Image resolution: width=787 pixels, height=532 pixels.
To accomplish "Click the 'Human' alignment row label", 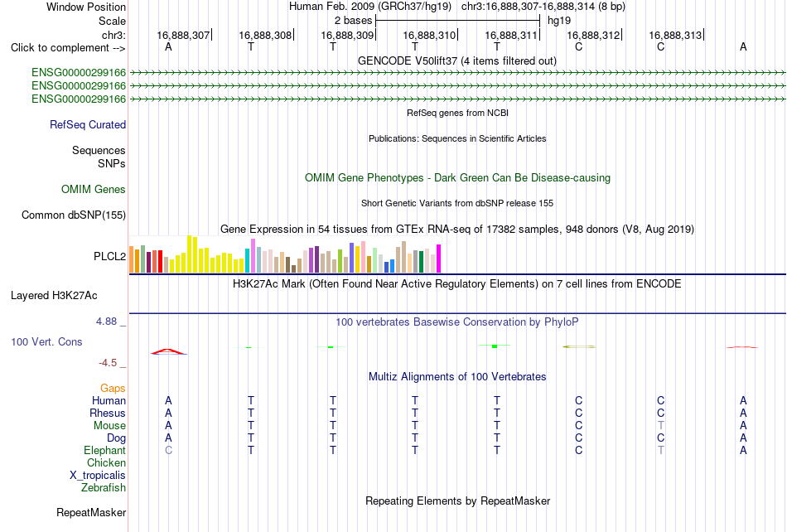I will tap(109, 400).
